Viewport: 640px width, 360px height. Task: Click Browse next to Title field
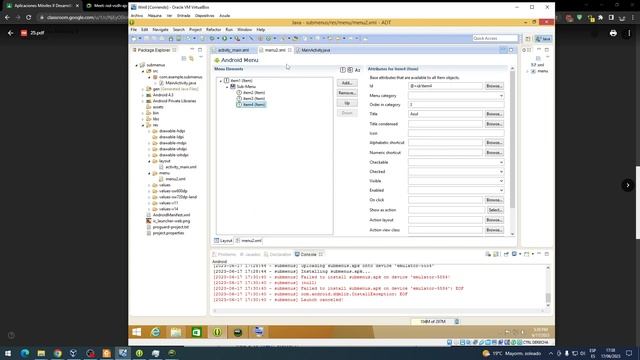click(494, 114)
